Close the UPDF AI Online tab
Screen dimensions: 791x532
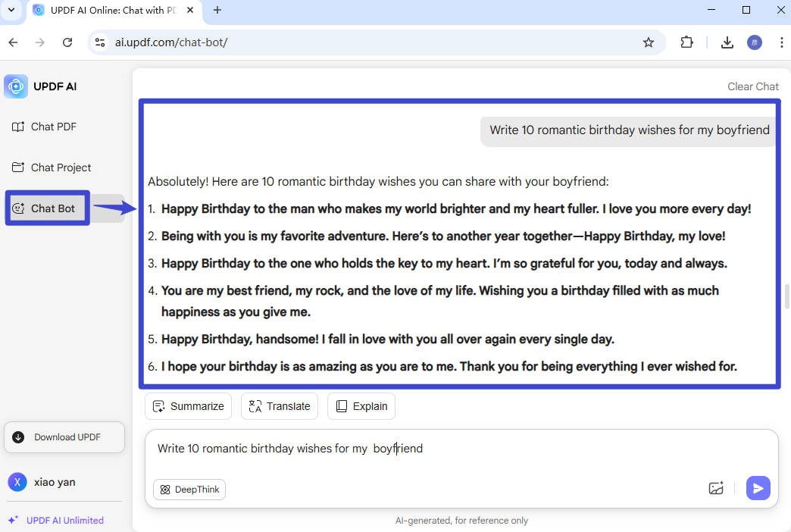(x=190, y=10)
